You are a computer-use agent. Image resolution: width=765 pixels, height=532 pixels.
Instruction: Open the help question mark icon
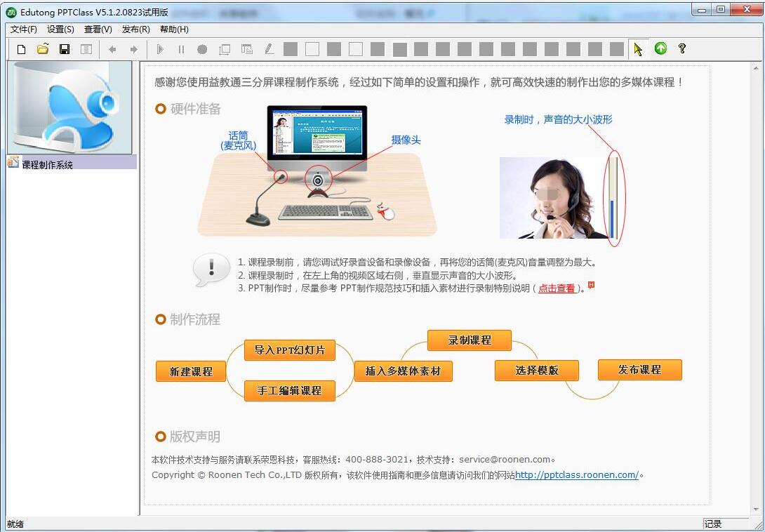681,49
